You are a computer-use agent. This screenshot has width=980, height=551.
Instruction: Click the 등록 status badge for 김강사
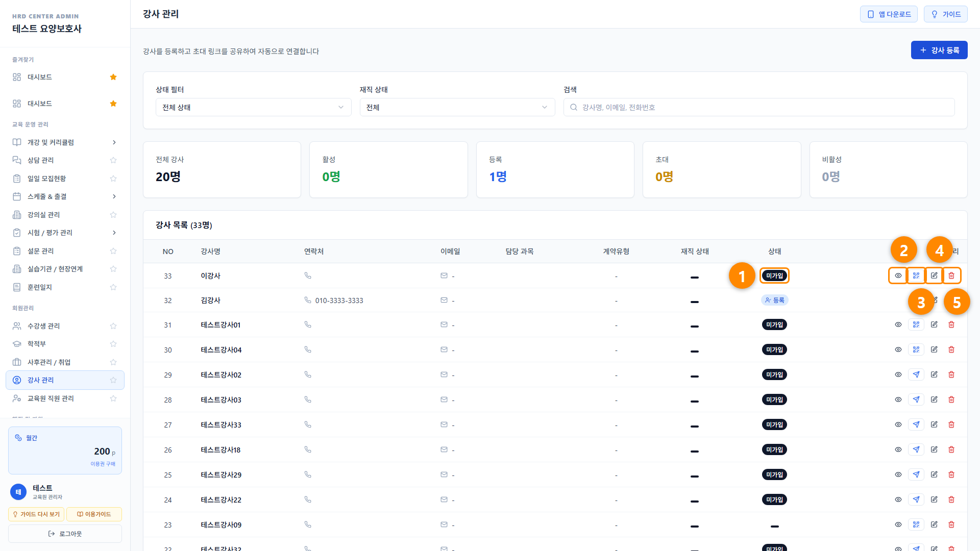click(x=775, y=300)
